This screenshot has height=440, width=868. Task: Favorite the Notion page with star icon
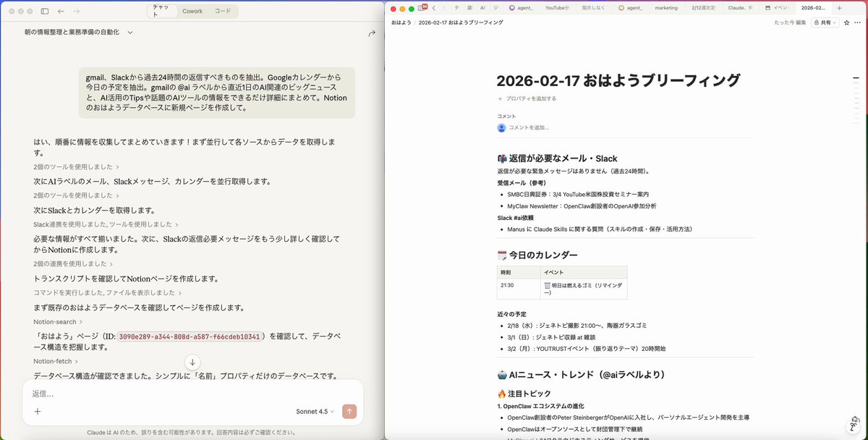(847, 22)
